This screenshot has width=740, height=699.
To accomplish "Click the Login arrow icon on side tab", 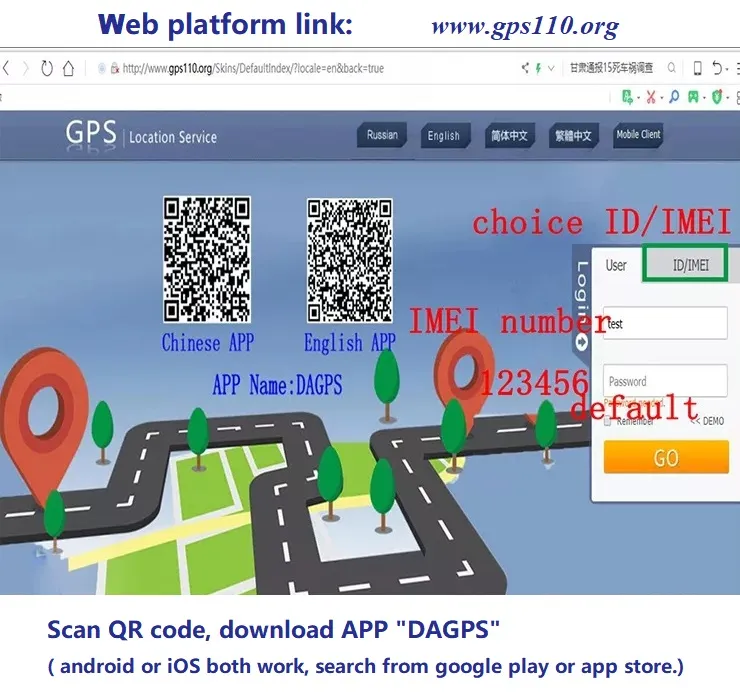I will click(x=582, y=341).
